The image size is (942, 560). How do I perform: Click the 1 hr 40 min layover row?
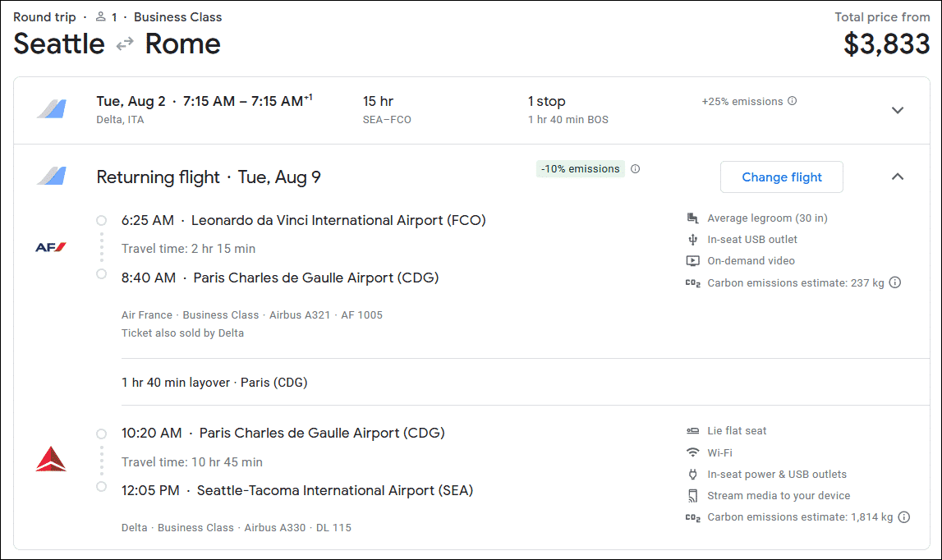[x=214, y=383]
